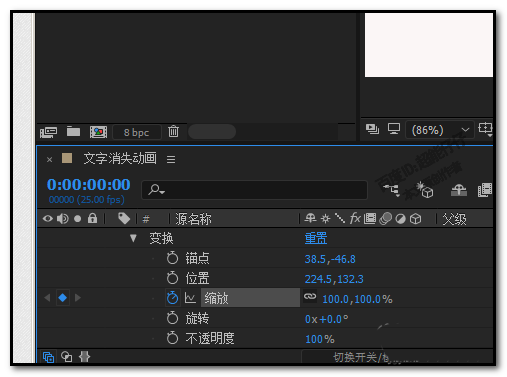Select the 缩放 property name
This screenshot has width=507, height=377.
[217, 298]
